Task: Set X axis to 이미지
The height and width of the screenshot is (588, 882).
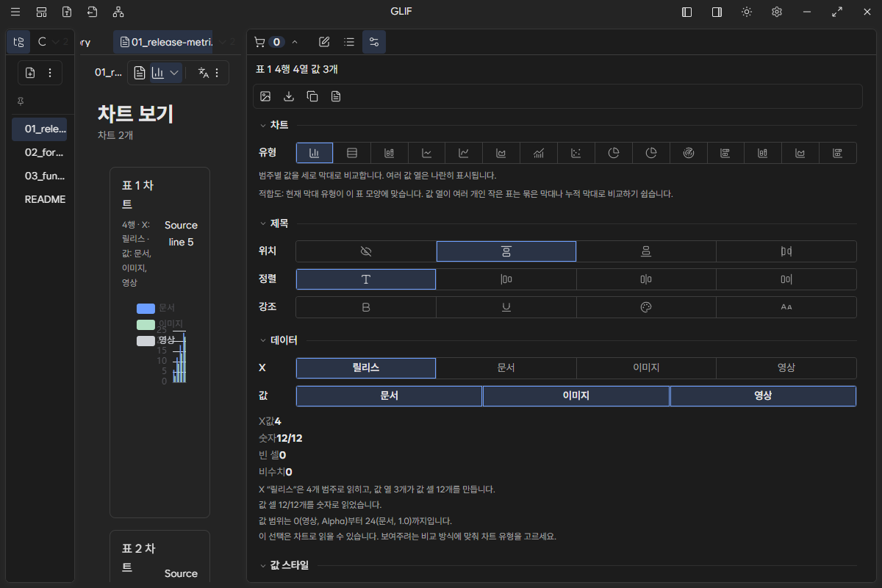Action: click(x=646, y=367)
